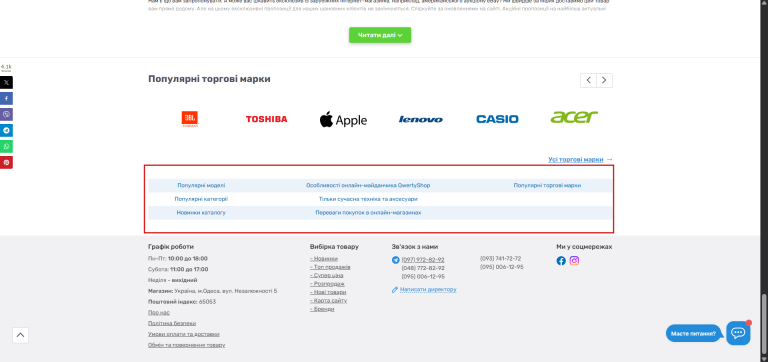Open Обмін та повернення товару link
Viewport: 768px width, 362px height.
click(x=187, y=345)
